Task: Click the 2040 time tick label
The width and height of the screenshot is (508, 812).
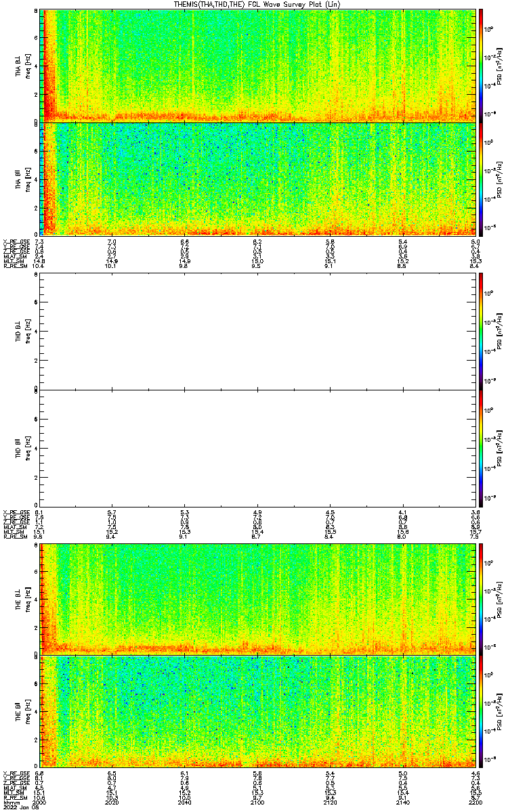Action: (184, 803)
